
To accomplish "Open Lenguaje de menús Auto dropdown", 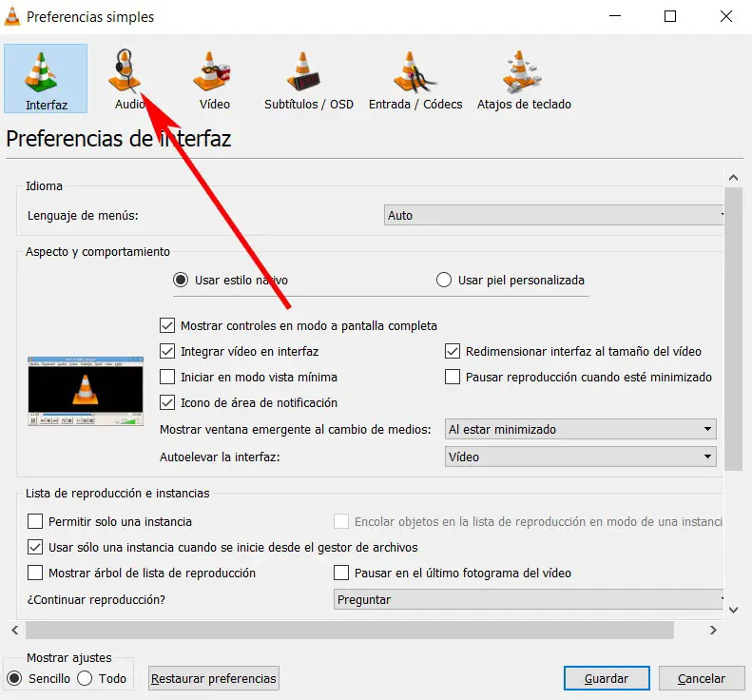I will click(x=553, y=215).
